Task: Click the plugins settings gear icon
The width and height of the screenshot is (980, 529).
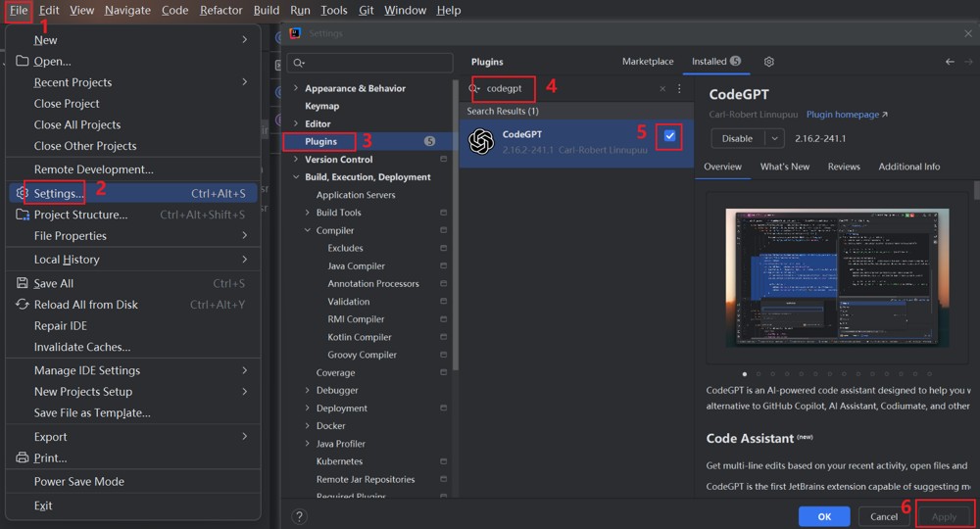Action: 768,61
